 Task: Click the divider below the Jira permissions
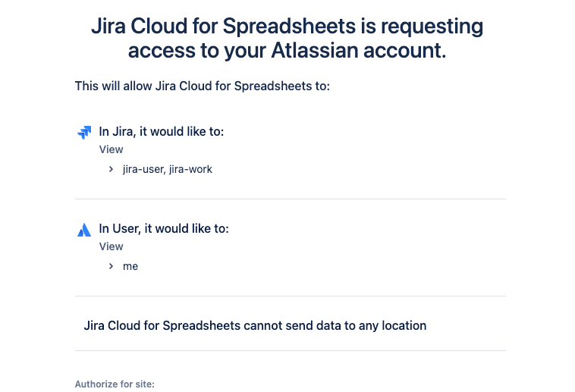tap(291, 199)
